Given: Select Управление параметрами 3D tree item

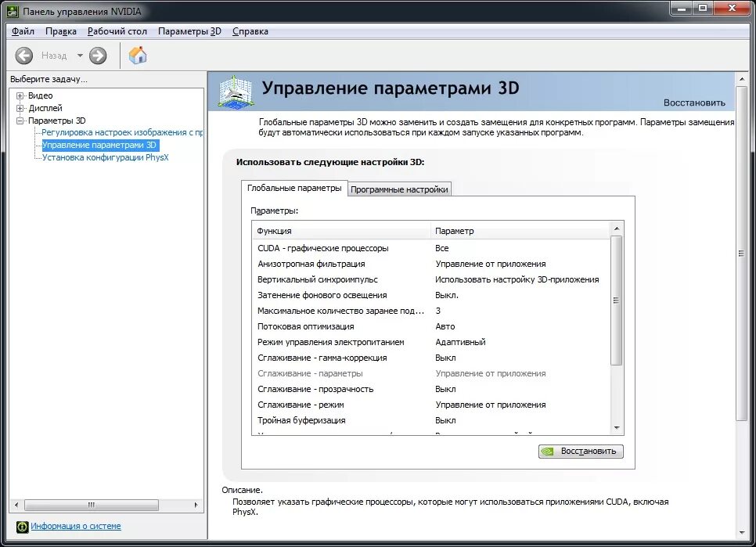Looking at the screenshot, I should click(99, 145).
